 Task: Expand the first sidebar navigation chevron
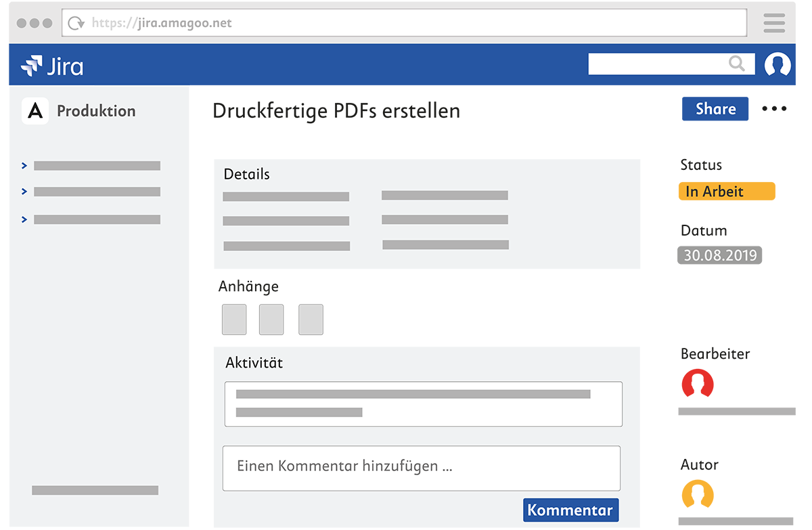(x=24, y=165)
